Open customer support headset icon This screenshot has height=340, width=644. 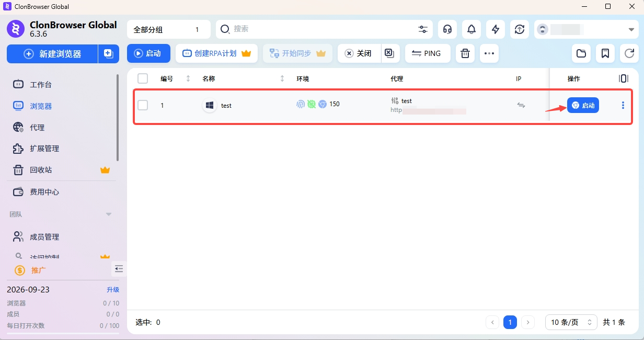point(447,29)
